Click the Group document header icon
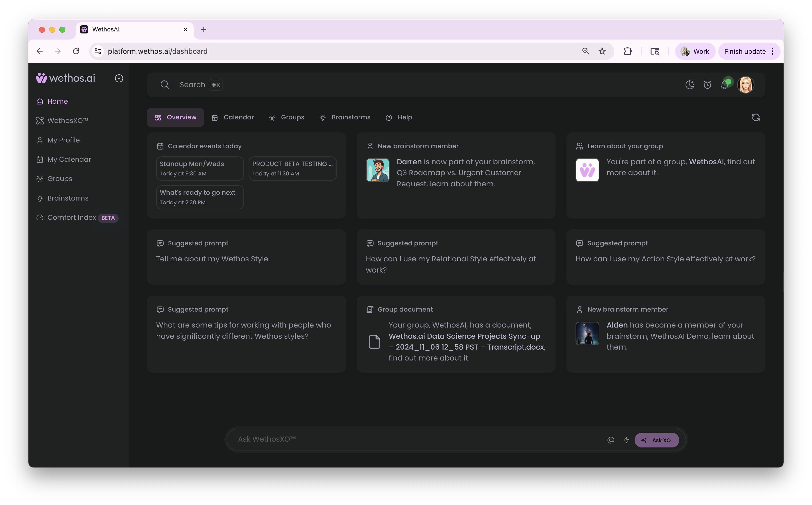Viewport: 812px width, 505px height. coord(370,309)
